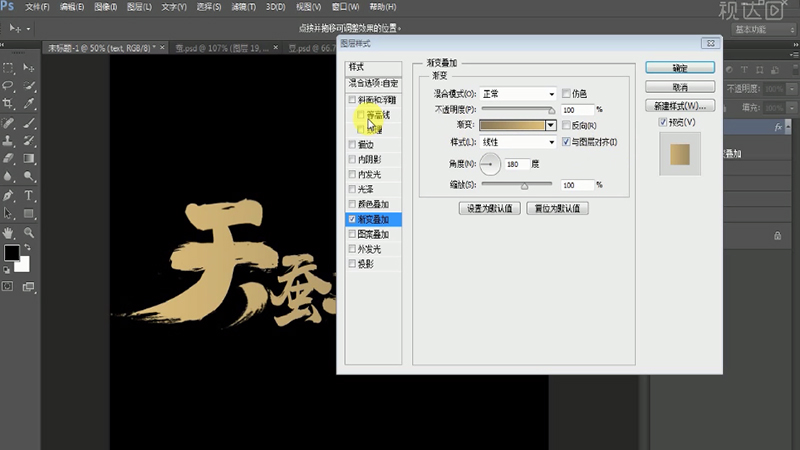Open the 图层 menu
The width and height of the screenshot is (800, 450).
[x=139, y=7]
